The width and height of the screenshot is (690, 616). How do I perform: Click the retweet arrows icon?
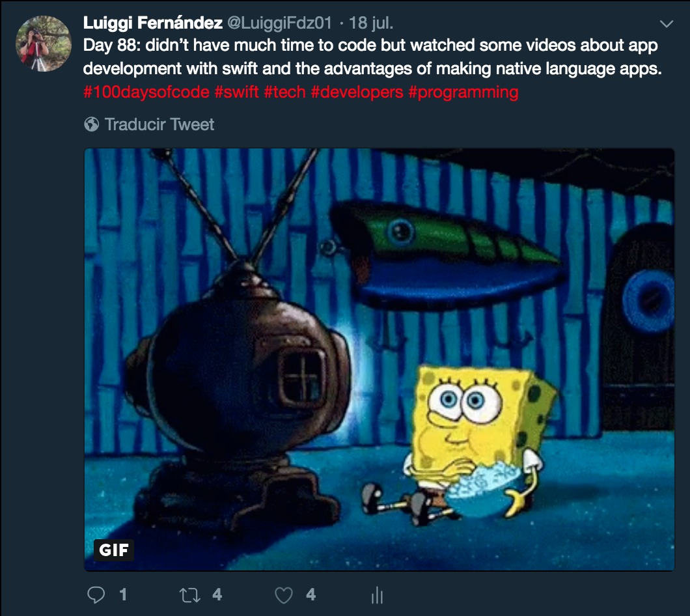pos(190,595)
